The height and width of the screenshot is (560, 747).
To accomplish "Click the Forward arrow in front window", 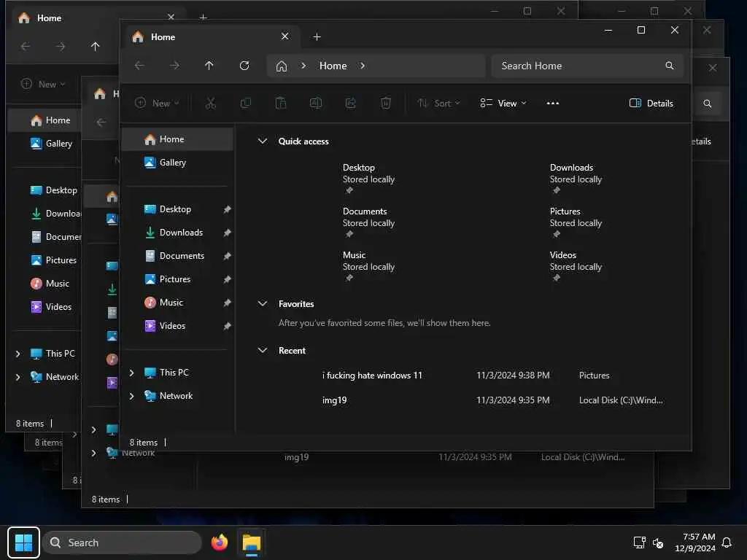I will [174, 66].
